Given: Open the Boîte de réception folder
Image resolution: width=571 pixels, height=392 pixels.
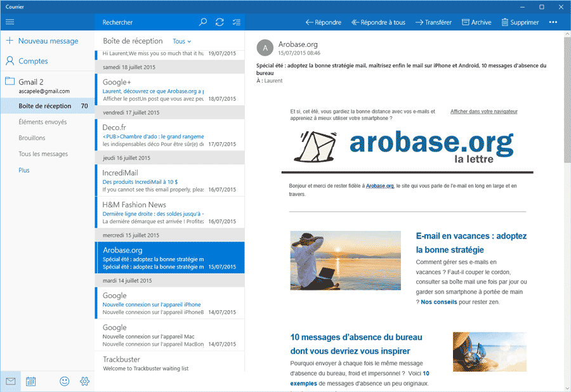Looking at the screenshot, I should coord(48,106).
